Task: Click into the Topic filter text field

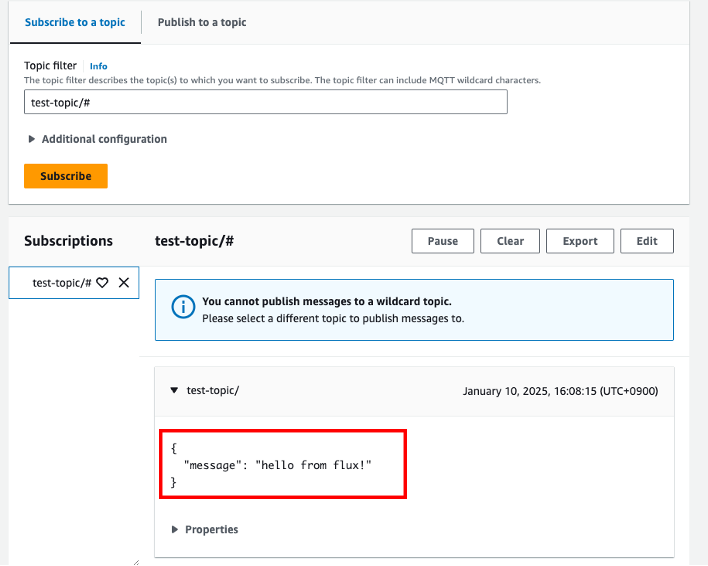Action: [x=265, y=102]
